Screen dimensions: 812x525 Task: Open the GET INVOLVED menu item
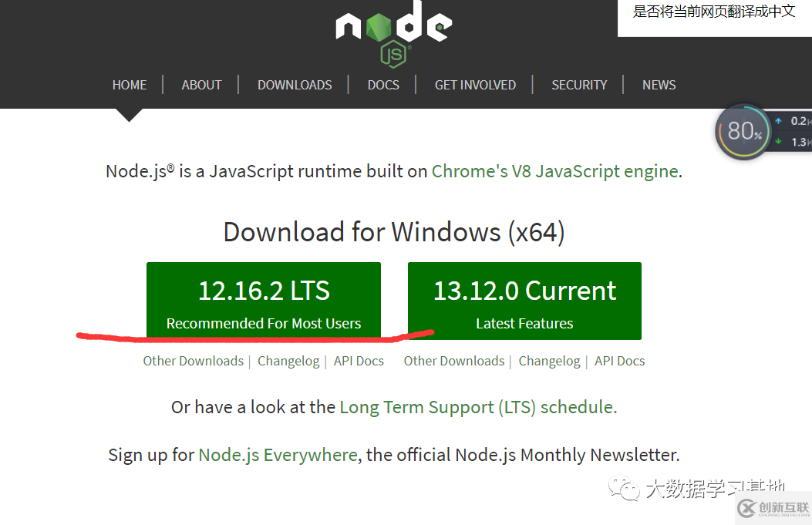click(x=475, y=85)
